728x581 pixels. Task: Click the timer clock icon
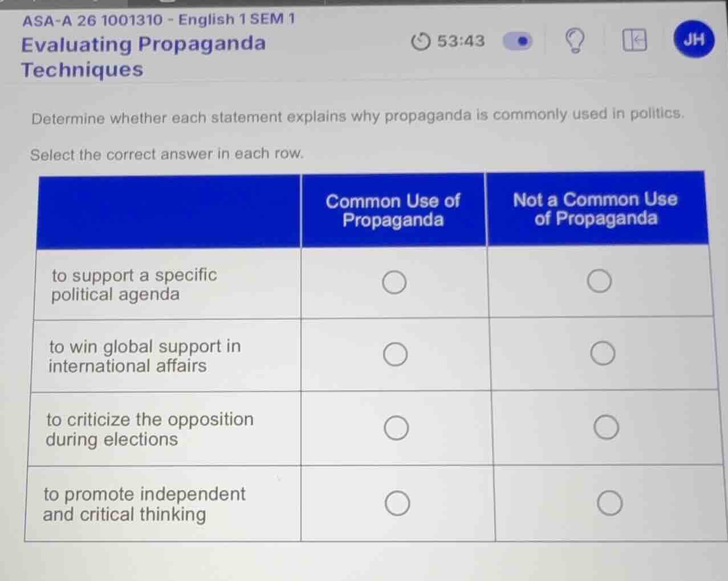[420, 41]
